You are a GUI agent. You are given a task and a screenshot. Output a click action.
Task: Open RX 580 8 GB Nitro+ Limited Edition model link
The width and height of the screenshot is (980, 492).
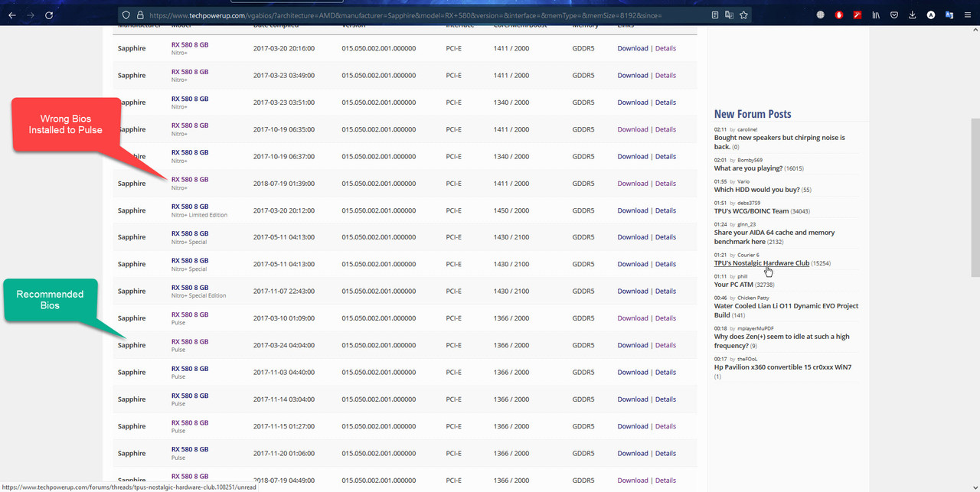(x=190, y=207)
